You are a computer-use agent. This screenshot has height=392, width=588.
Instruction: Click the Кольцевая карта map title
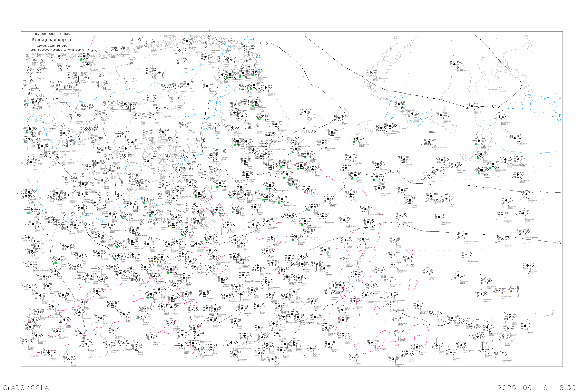[x=51, y=40]
